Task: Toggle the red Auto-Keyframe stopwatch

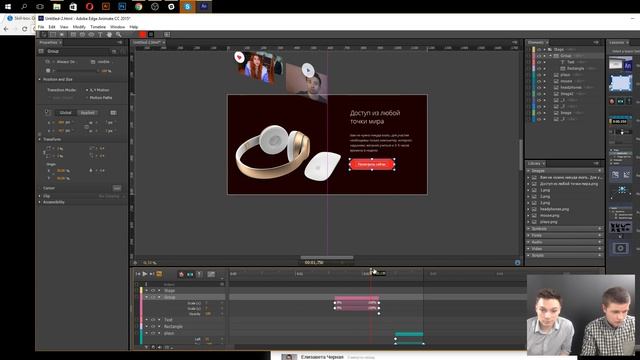Action: 182,274
